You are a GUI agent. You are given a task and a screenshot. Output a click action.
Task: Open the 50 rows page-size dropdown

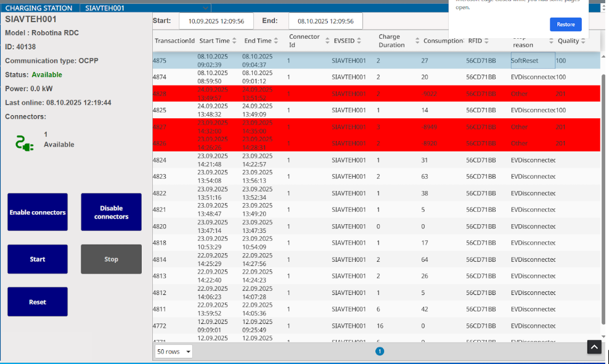coord(174,352)
